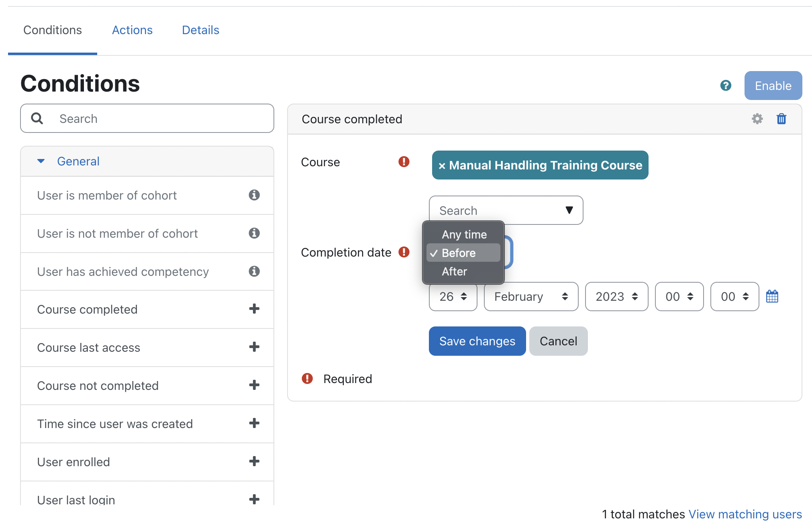The height and width of the screenshot is (526, 812).
Task: Open the 2023 year dropdown
Action: coord(616,297)
